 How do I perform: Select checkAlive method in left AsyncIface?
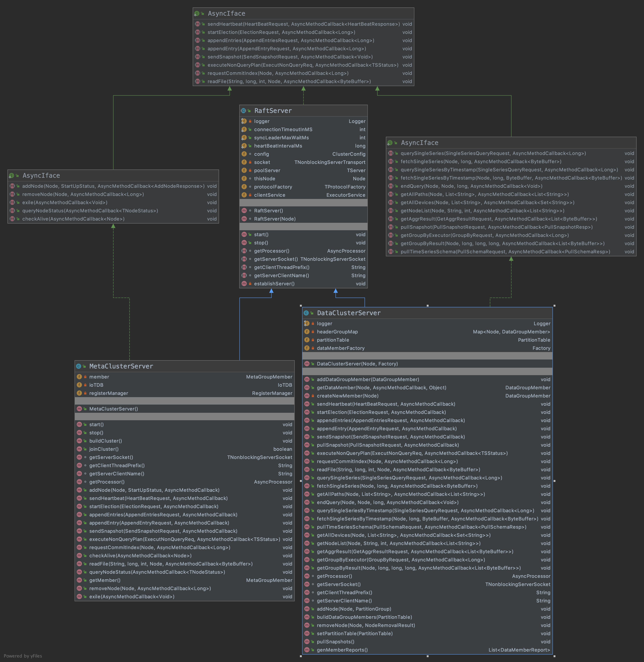pyautogui.click(x=113, y=219)
